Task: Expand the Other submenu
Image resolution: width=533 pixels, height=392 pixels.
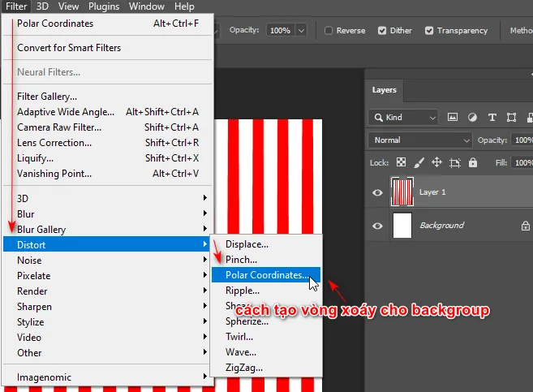Action: [108, 352]
